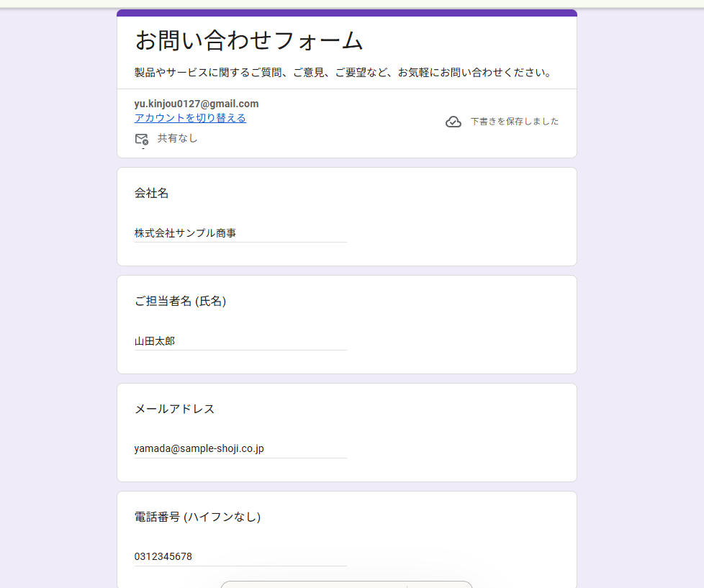The width and height of the screenshot is (704, 588).
Task: Click the メールアドレス question label
Action: point(173,409)
